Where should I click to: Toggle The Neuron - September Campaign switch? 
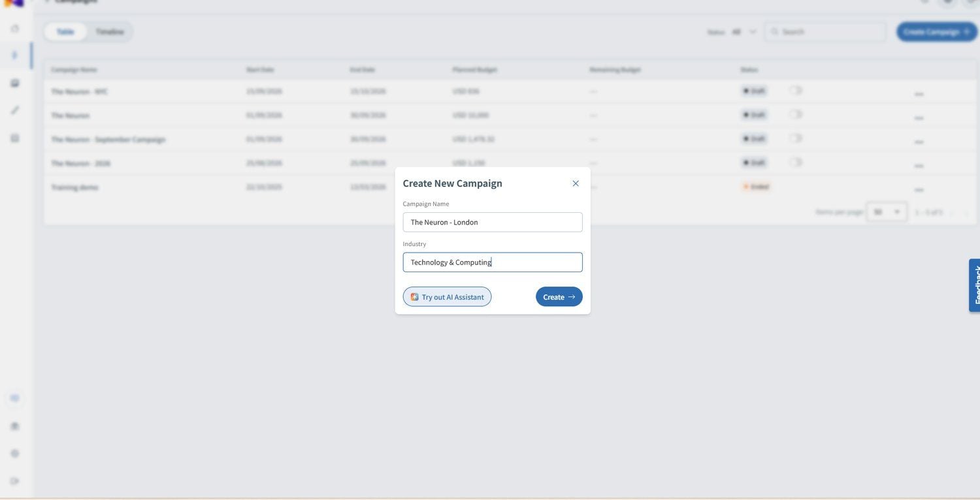coord(796,138)
